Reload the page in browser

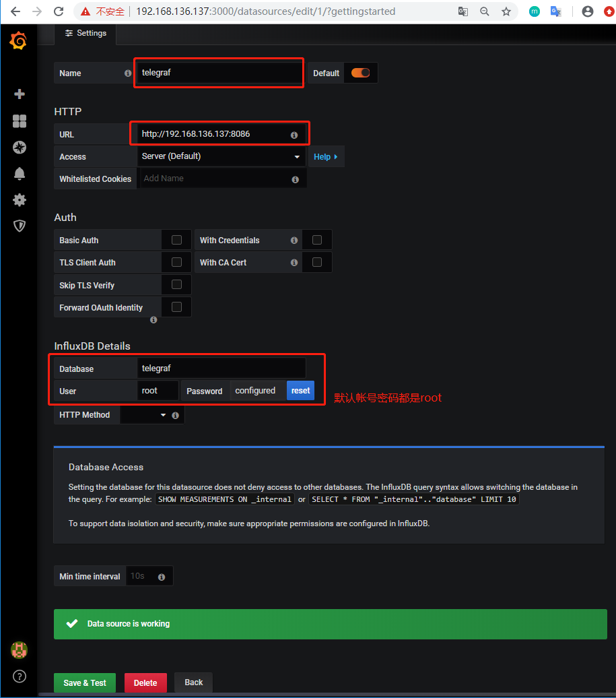[59, 11]
